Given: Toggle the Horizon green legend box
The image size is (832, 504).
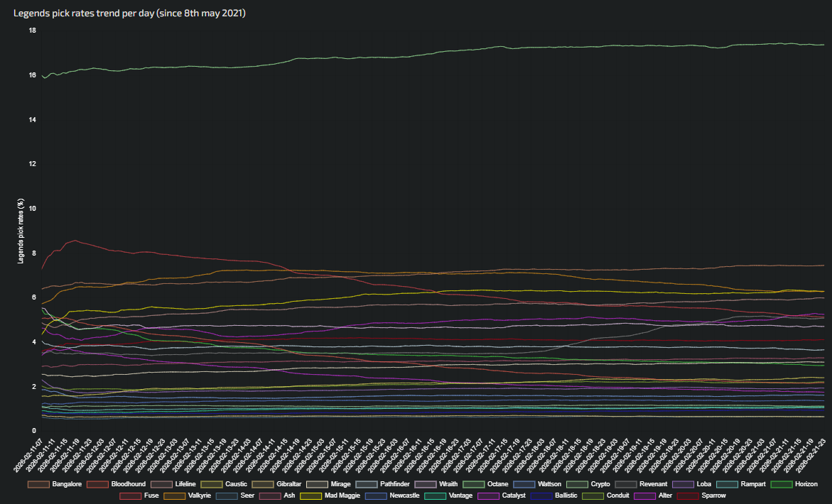Looking at the screenshot, I should point(782,484).
